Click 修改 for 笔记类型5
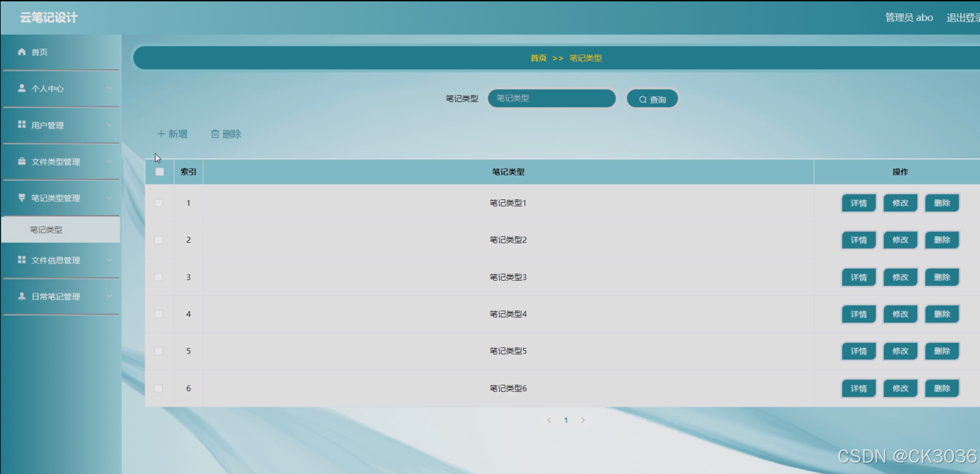 [x=901, y=351]
